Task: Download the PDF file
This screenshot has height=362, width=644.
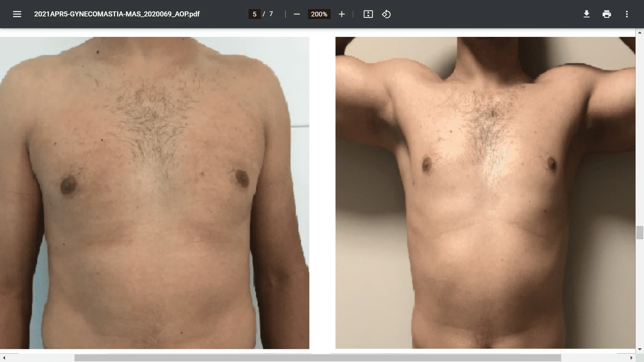Action: tap(586, 14)
